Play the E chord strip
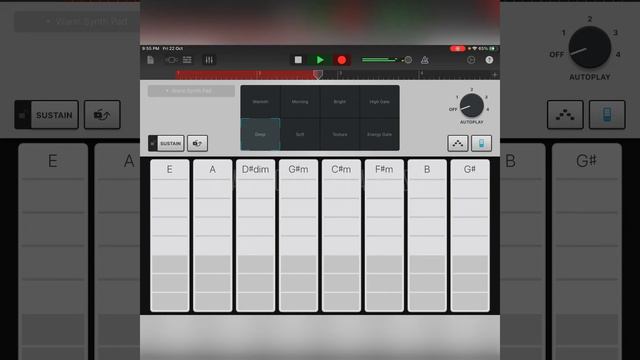The image size is (640, 360). (x=170, y=236)
